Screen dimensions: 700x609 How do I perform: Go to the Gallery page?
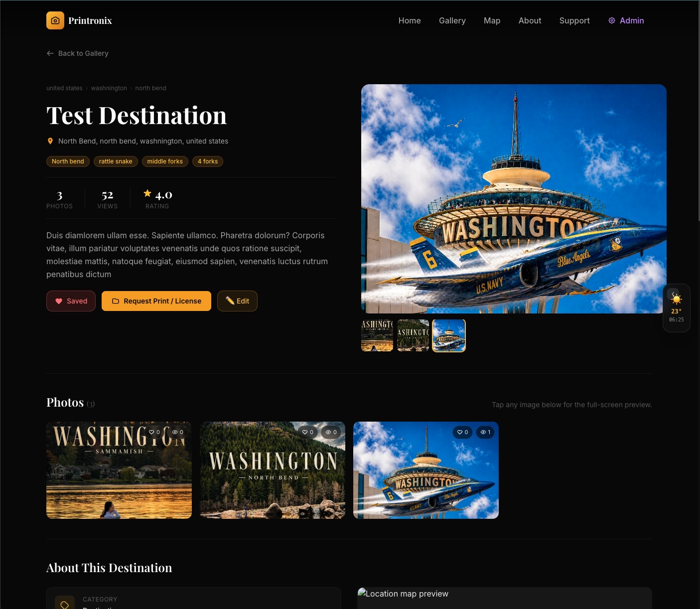[x=452, y=20]
